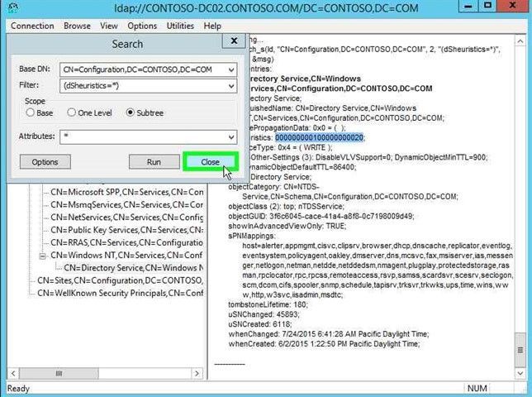Select CN=MsmqServices tree node
The width and height of the screenshot is (532, 397).
tap(127, 205)
